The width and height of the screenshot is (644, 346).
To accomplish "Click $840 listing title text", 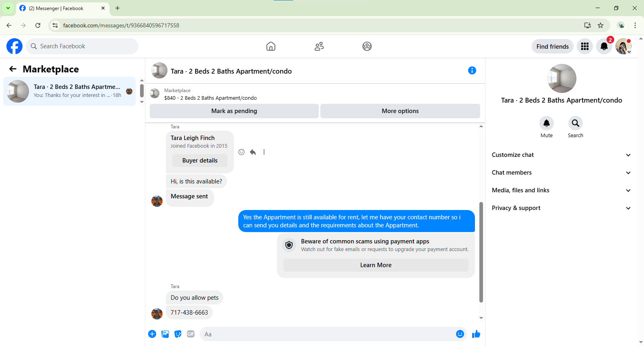I will (x=211, y=98).
